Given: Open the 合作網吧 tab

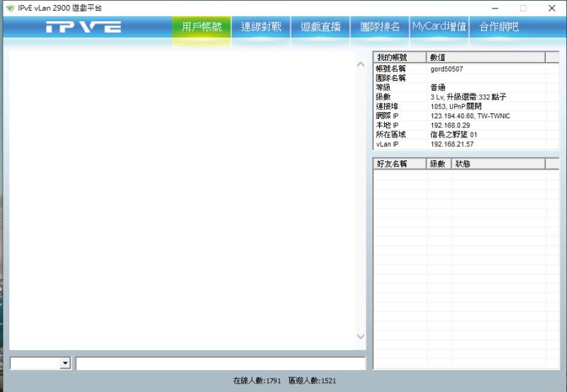Looking at the screenshot, I should tap(499, 27).
